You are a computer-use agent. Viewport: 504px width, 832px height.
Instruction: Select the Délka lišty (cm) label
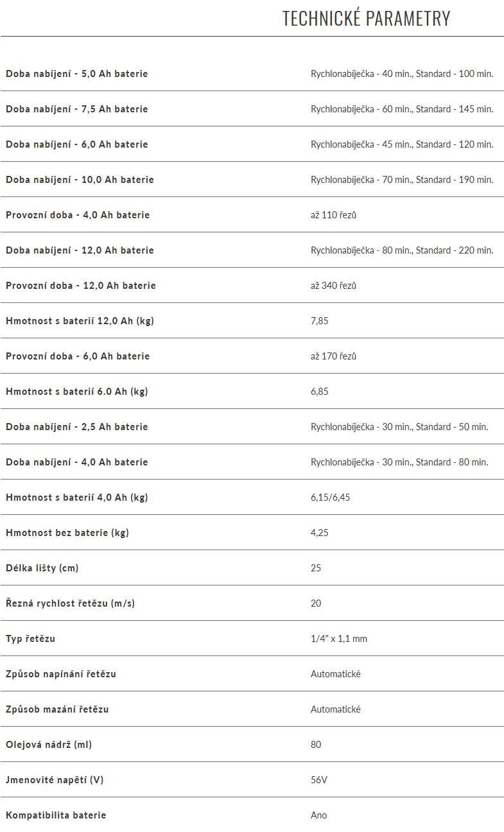tap(42, 568)
